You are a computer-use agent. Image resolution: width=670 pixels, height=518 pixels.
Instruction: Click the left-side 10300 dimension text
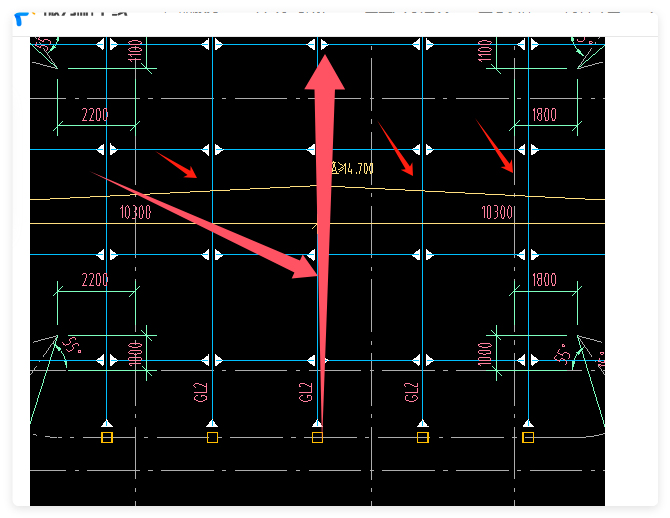click(x=135, y=212)
